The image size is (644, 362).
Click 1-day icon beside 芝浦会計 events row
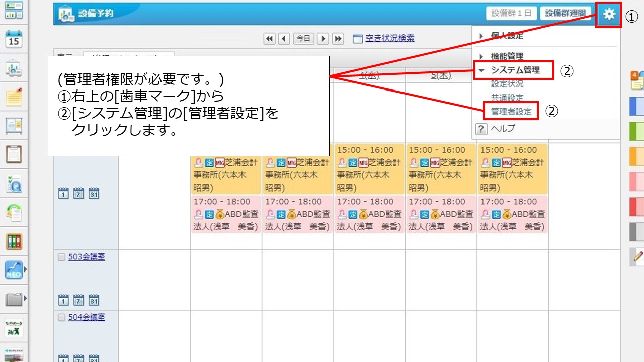(63, 193)
